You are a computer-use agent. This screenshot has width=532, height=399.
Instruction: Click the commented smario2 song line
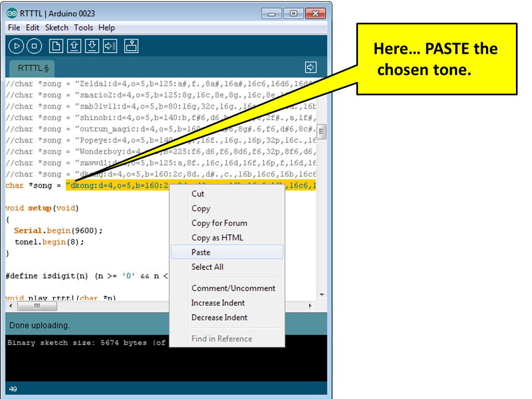pos(161,95)
